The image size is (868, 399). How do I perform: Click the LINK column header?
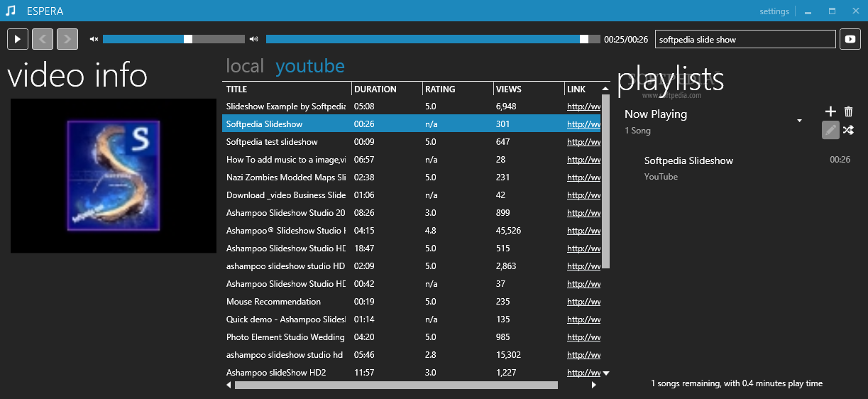pos(583,89)
